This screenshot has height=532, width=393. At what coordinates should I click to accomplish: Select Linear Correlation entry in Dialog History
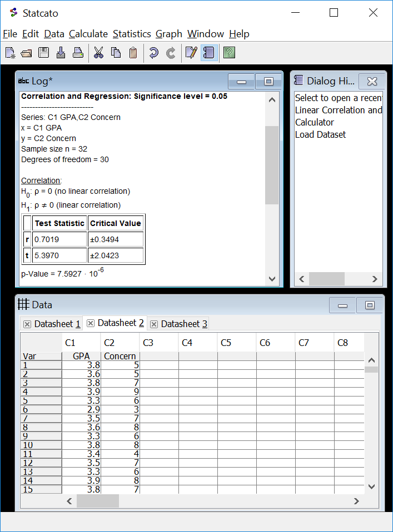339,110
